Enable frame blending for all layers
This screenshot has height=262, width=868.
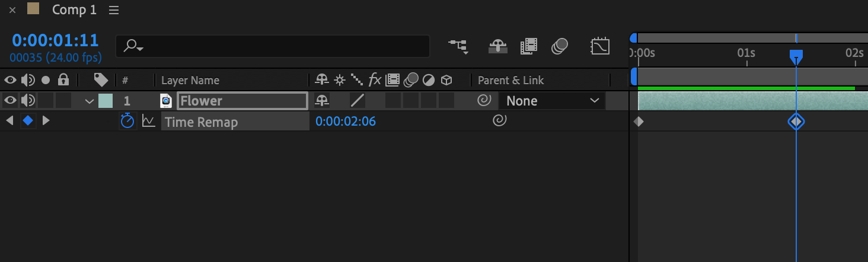pyautogui.click(x=528, y=46)
